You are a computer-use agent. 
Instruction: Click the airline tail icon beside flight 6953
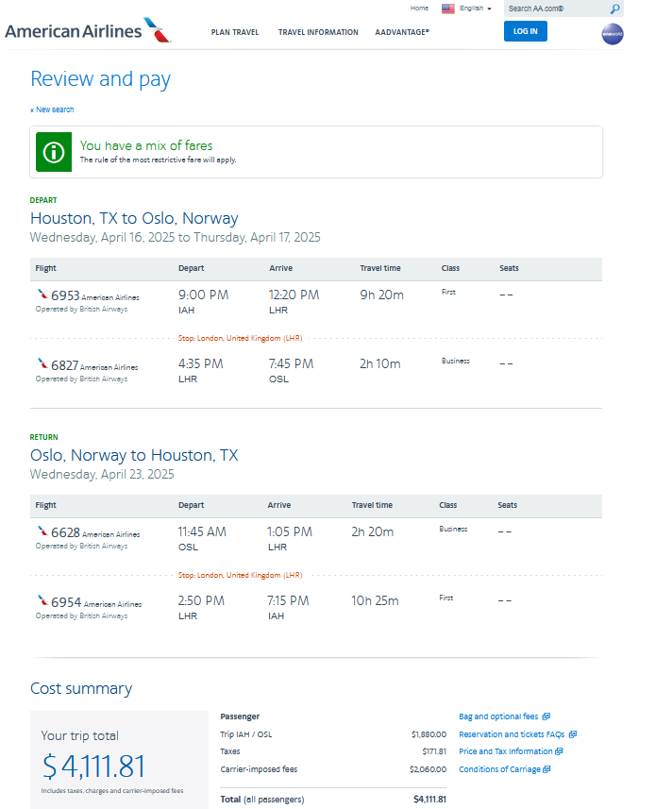pos(42,295)
